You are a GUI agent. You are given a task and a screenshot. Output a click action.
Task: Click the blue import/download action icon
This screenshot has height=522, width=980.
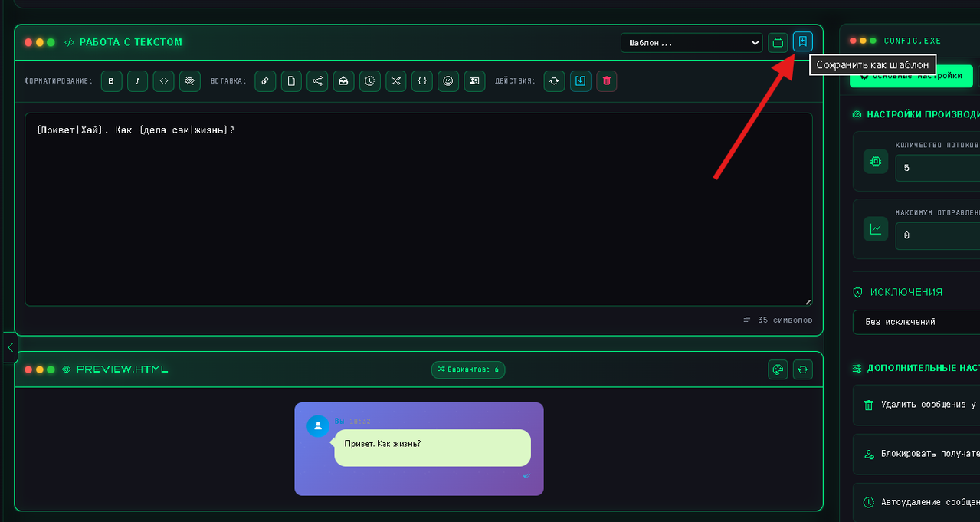coord(581,80)
